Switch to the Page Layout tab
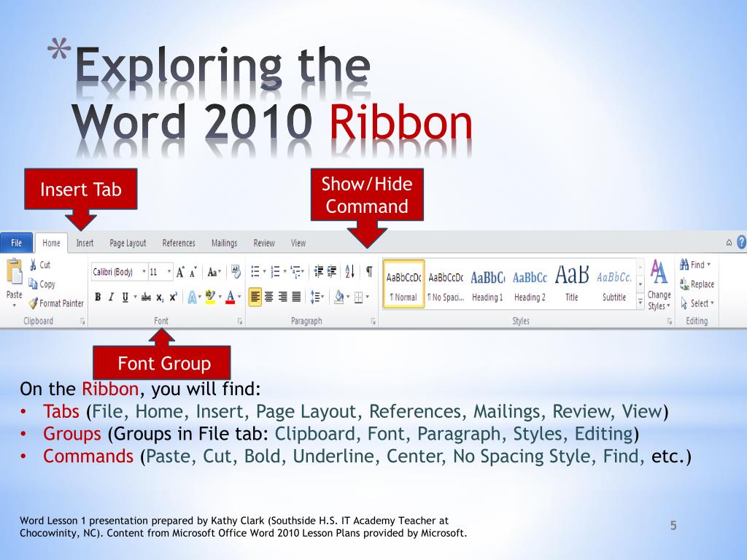This screenshot has height=560, width=747. (x=128, y=243)
